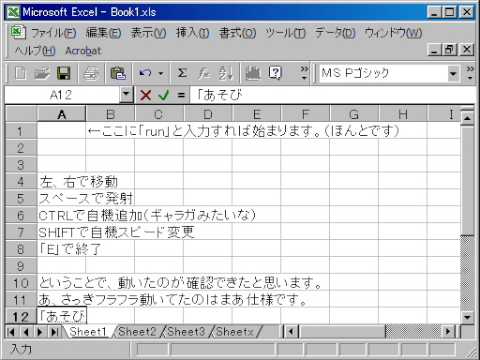Click the Print icon in the toolbar
This screenshot has height=360, width=480.
91,73
